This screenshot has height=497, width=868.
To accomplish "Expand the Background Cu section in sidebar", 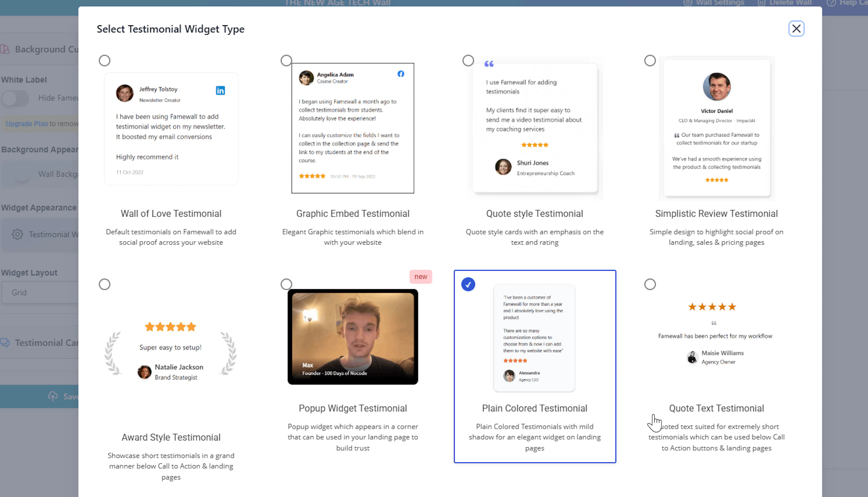I will point(39,49).
